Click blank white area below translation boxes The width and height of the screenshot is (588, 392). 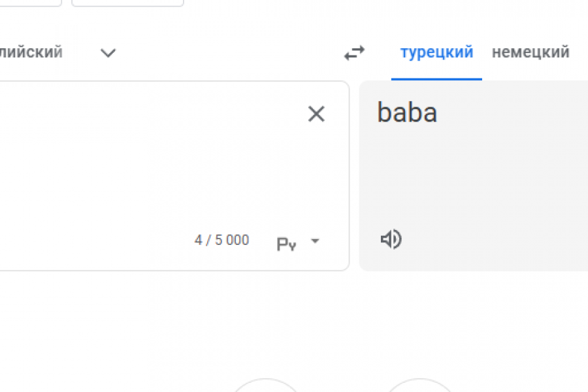pyautogui.click(x=294, y=320)
